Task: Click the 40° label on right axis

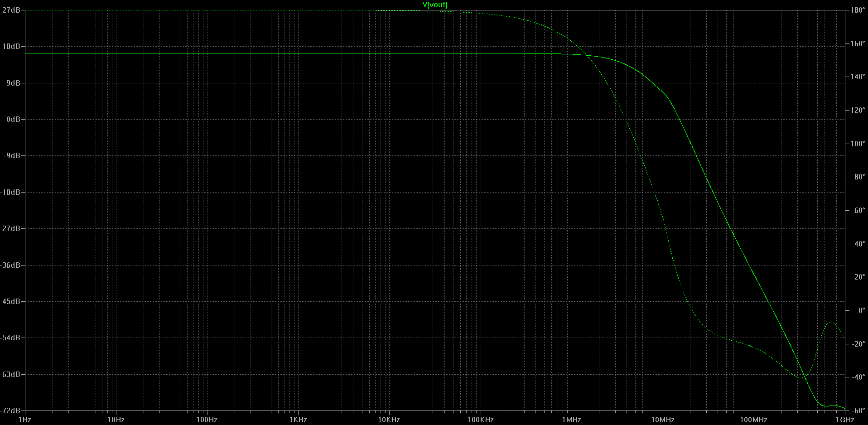Action: [859, 244]
